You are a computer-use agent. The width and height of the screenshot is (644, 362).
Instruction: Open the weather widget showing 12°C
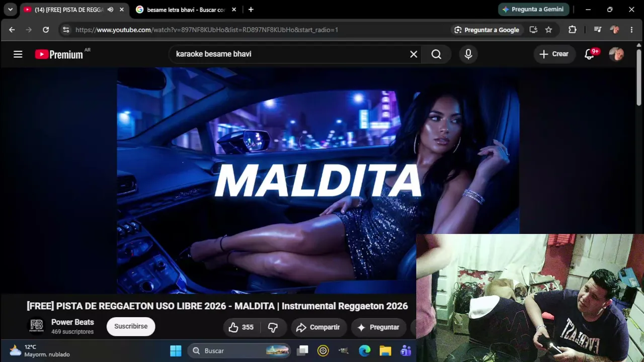(40, 350)
